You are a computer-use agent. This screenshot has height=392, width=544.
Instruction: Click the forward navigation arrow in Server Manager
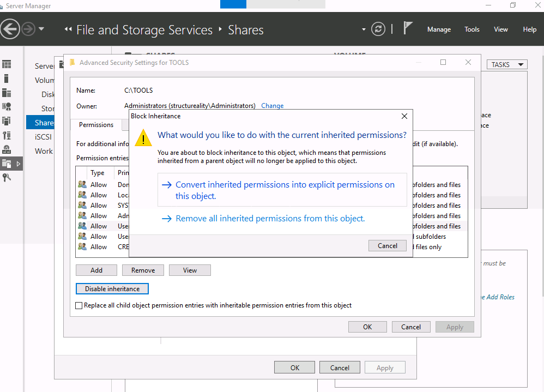click(28, 29)
